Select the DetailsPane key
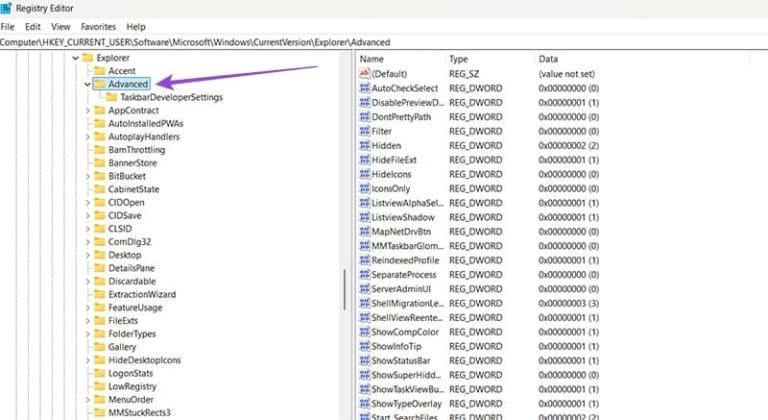Image resolution: width=768 pixels, height=420 pixels. pos(131,268)
